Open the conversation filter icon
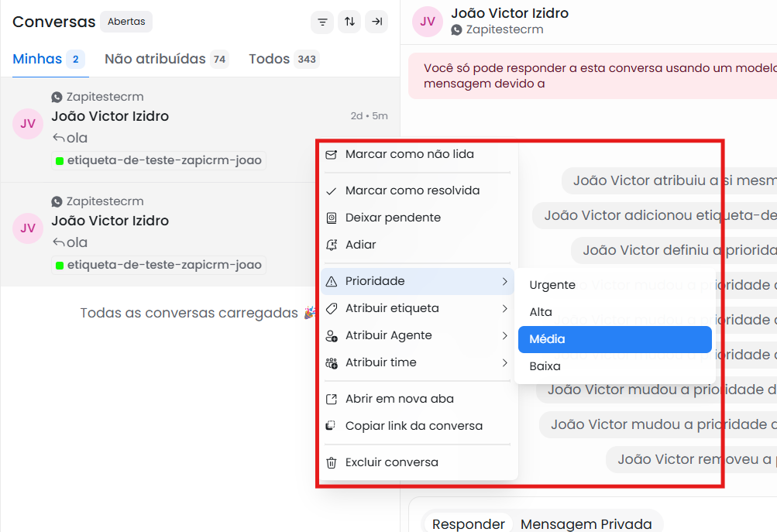Screen dimensions: 777x532 point(322,22)
